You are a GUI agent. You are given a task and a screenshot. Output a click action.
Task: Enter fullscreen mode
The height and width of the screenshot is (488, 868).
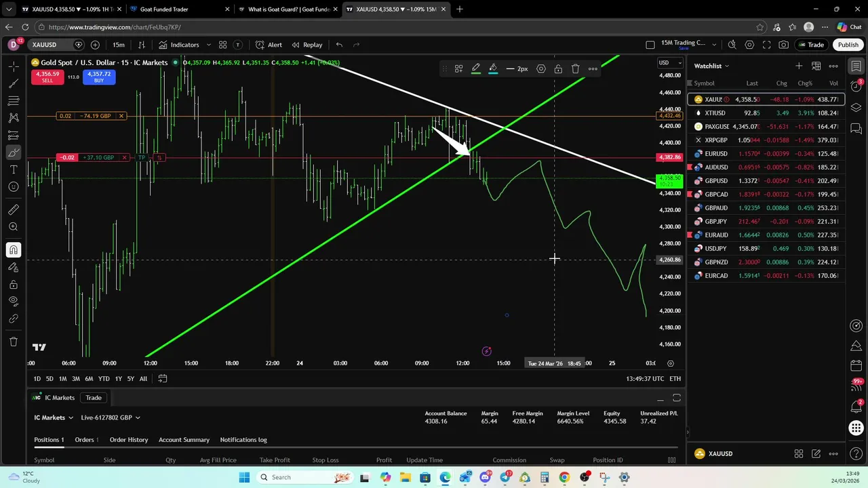766,45
